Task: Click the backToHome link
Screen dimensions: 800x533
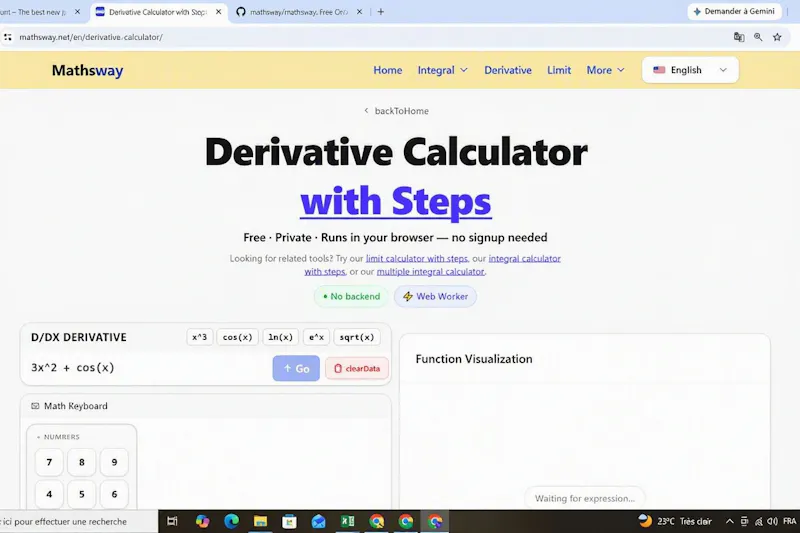Action: pyautogui.click(x=396, y=111)
